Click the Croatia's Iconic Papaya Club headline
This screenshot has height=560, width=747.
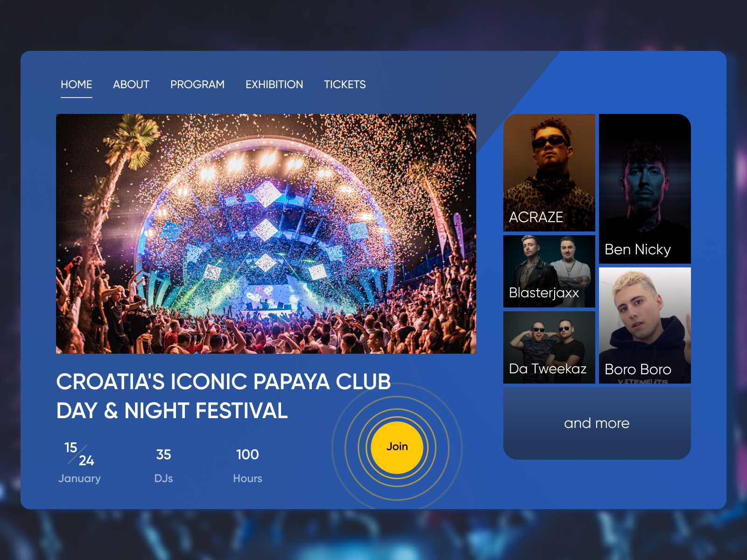tap(224, 382)
